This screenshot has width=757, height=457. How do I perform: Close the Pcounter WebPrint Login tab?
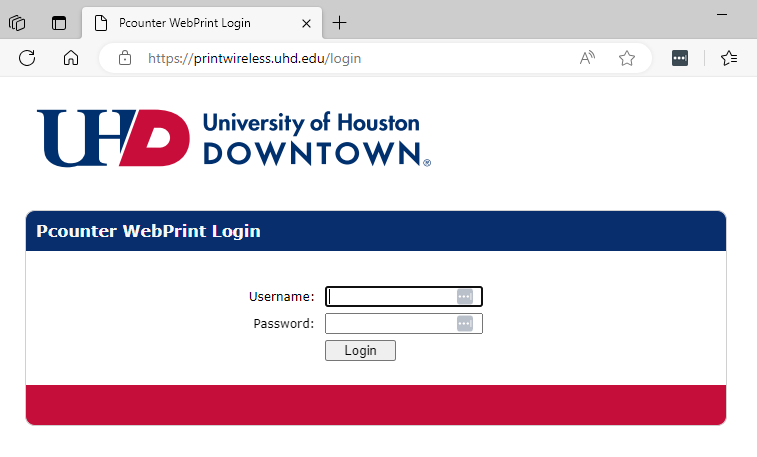(306, 23)
